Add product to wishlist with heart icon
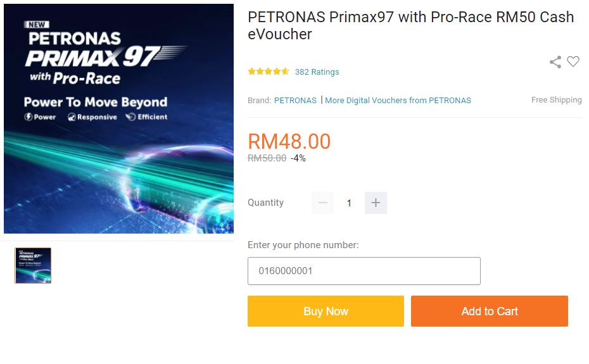 click(573, 61)
